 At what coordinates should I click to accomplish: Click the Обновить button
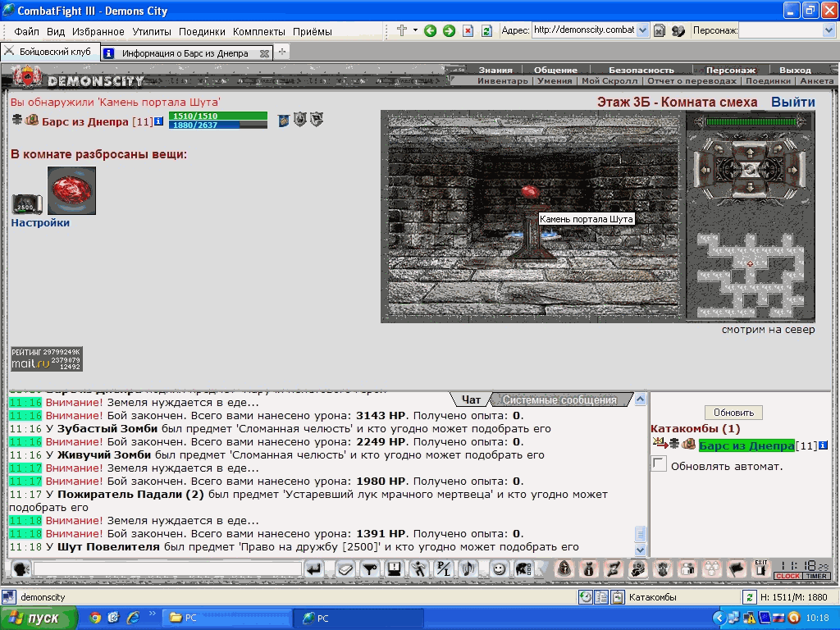point(733,413)
